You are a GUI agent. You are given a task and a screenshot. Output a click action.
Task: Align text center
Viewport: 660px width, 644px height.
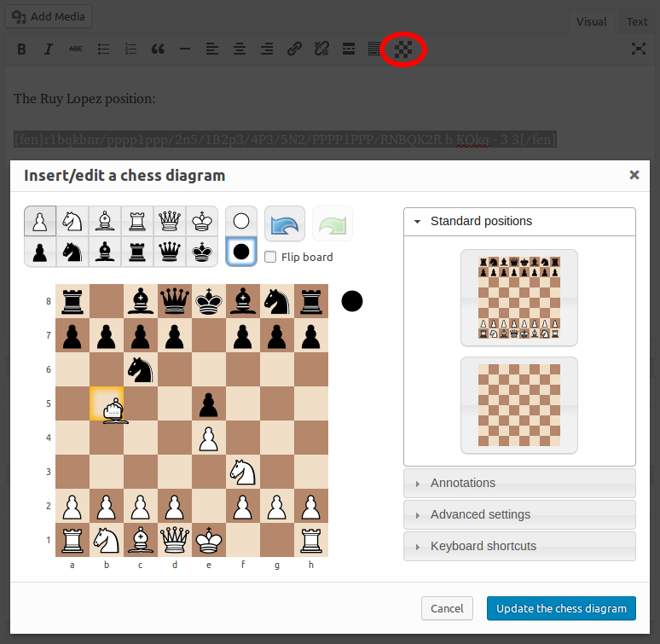[x=240, y=49]
